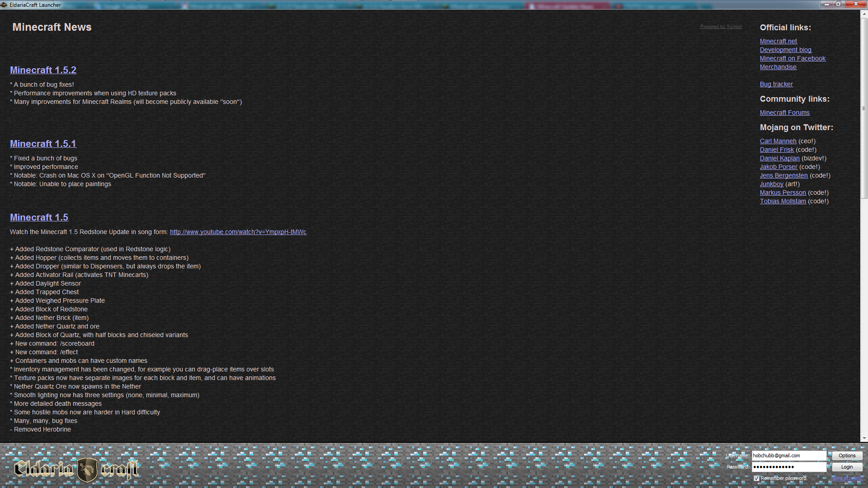Open Daniel Frisk's Twitter link
The width and height of the screenshot is (868, 488).
[x=777, y=150]
